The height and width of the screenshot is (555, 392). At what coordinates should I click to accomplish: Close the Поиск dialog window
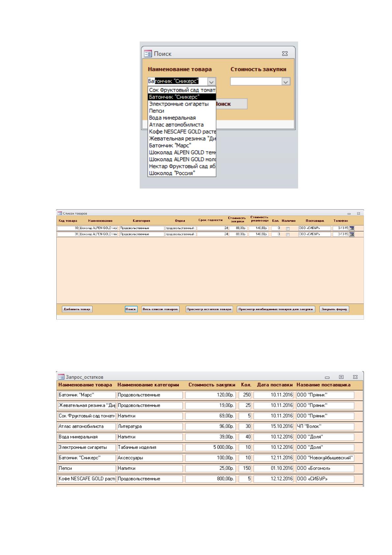pyautogui.click(x=285, y=53)
